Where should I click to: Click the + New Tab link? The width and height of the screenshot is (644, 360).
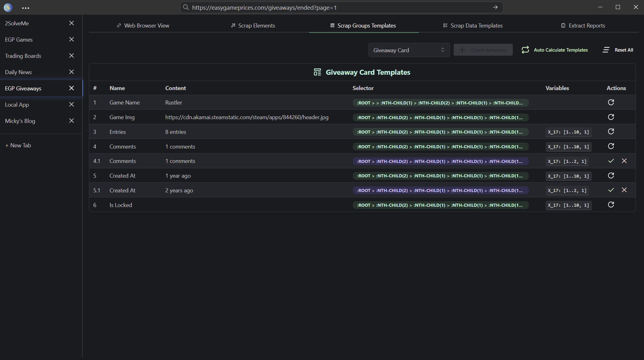[x=18, y=145]
